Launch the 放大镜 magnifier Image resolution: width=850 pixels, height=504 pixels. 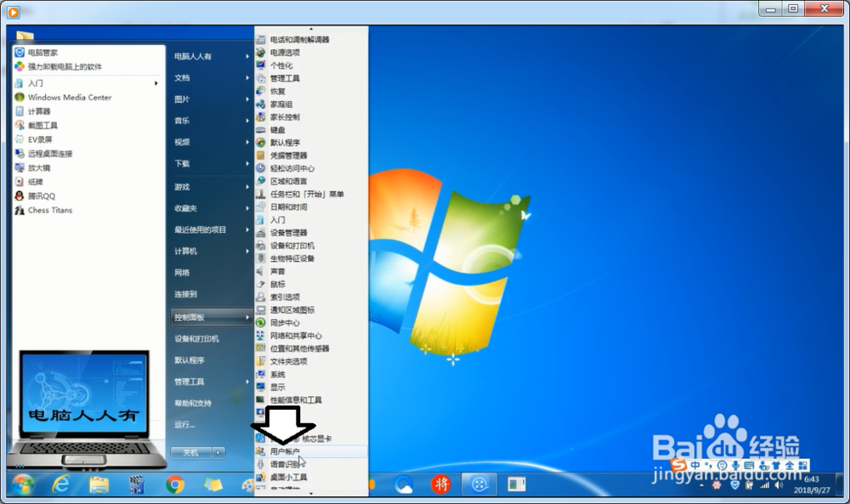(x=32, y=167)
